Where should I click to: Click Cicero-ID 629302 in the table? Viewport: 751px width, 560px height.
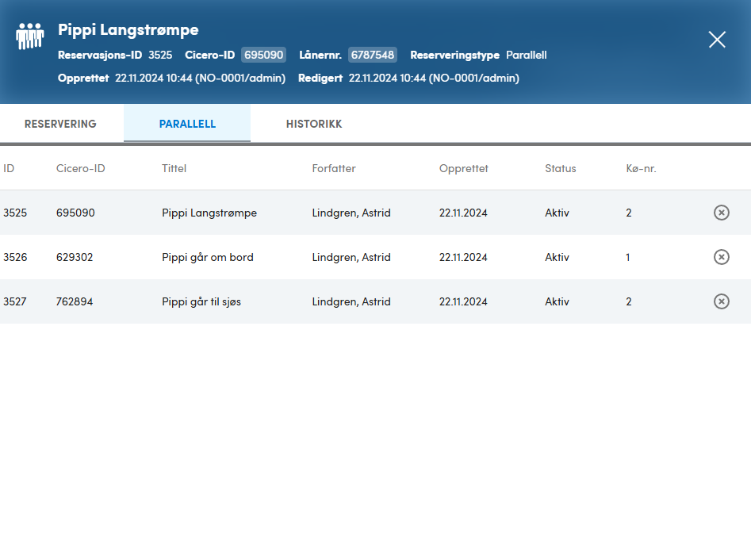(x=75, y=257)
